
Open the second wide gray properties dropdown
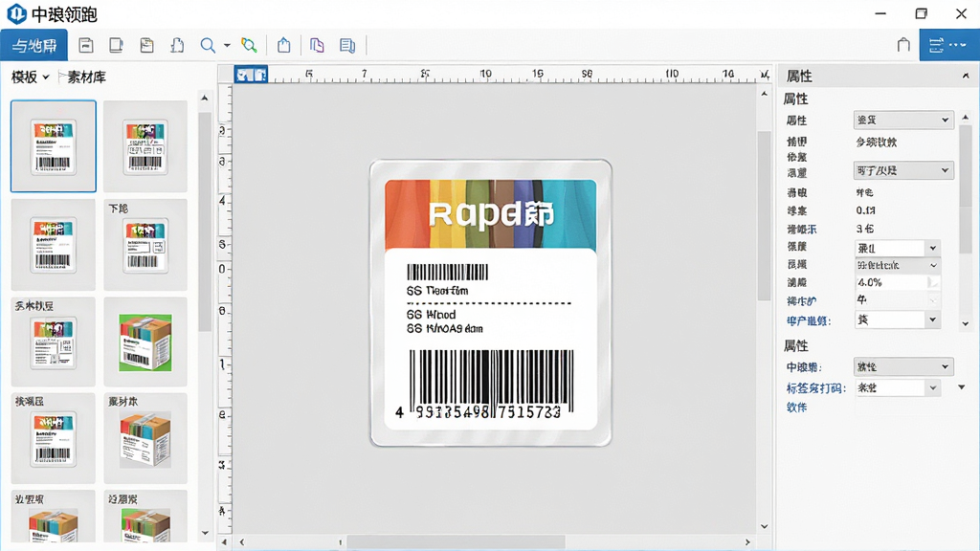click(x=903, y=170)
